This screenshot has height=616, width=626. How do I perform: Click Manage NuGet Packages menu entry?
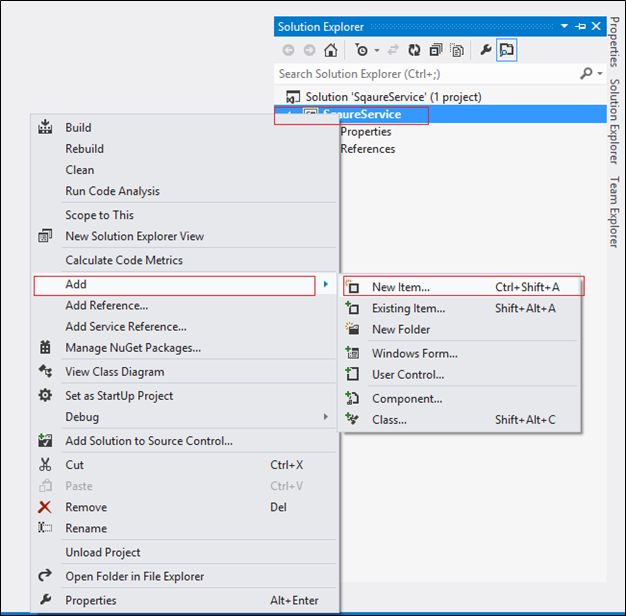click(133, 348)
